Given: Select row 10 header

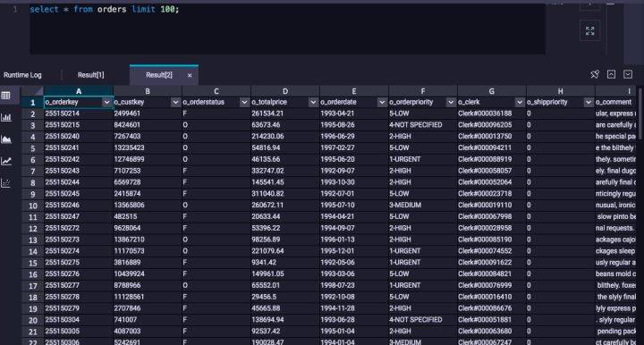Looking at the screenshot, I should coord(33,205).
